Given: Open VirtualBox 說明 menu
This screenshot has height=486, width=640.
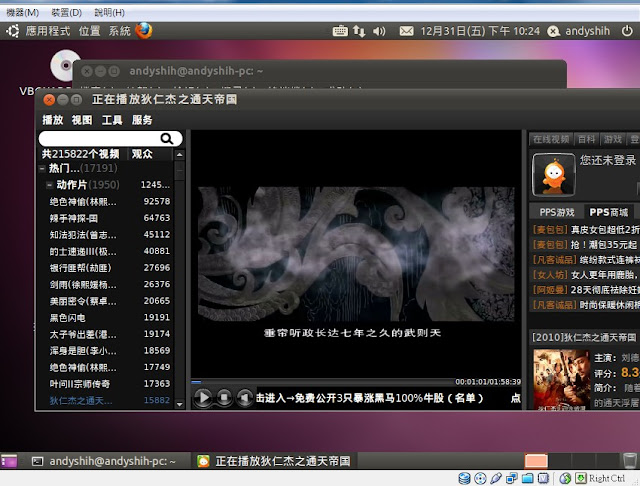Looking at the screenshot, I should tap(109, 13).
